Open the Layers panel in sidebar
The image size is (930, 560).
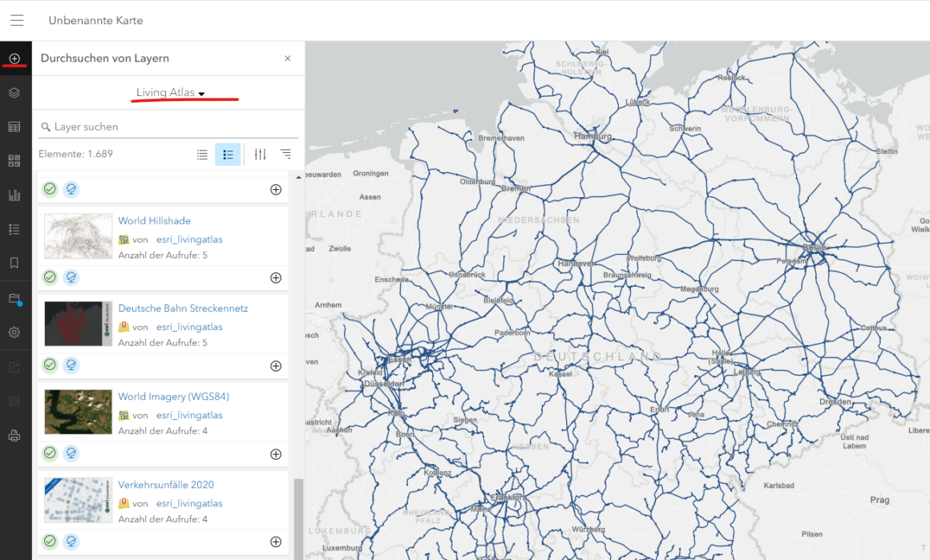coord(14,92)
